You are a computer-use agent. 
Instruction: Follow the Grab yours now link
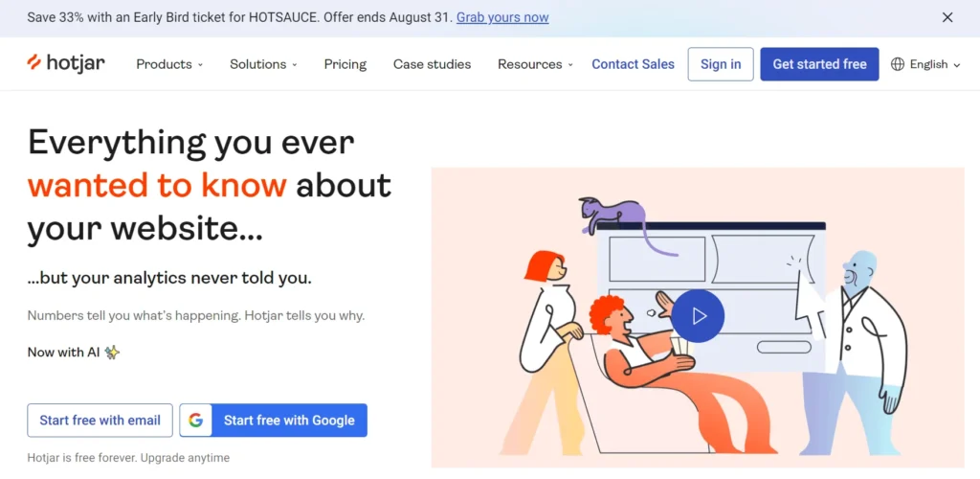(502, 17)
